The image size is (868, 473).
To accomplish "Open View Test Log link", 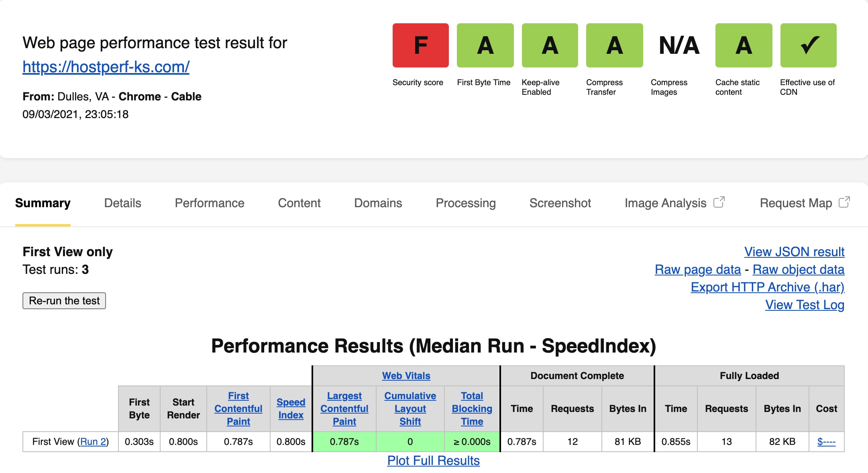I will tap(805, 305).
